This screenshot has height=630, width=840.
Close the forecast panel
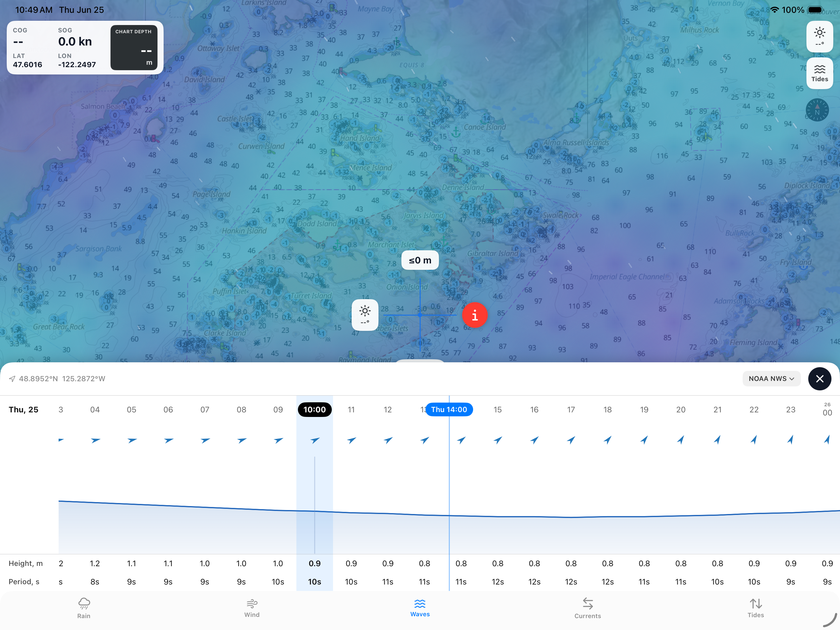point(820,378)
